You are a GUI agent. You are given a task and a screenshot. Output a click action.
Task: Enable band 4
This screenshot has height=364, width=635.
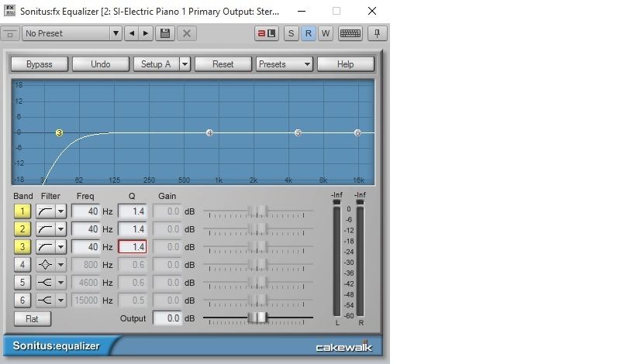[22, 264]
